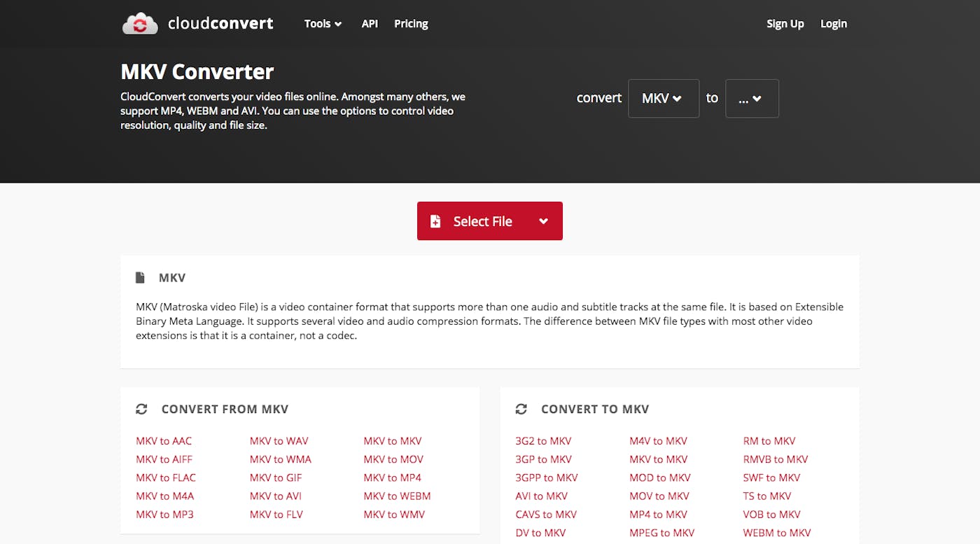Viewport: 980px width, 544px height.
Task: Open the MKV to AVI link
Action: pos(276,496)
